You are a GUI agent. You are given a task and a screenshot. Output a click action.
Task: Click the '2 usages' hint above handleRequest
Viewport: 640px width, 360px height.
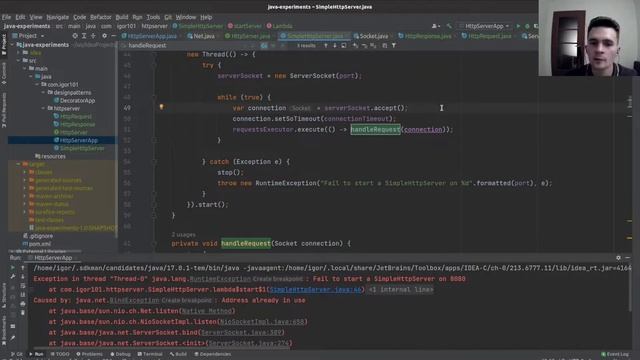click(x=183, y=235)
